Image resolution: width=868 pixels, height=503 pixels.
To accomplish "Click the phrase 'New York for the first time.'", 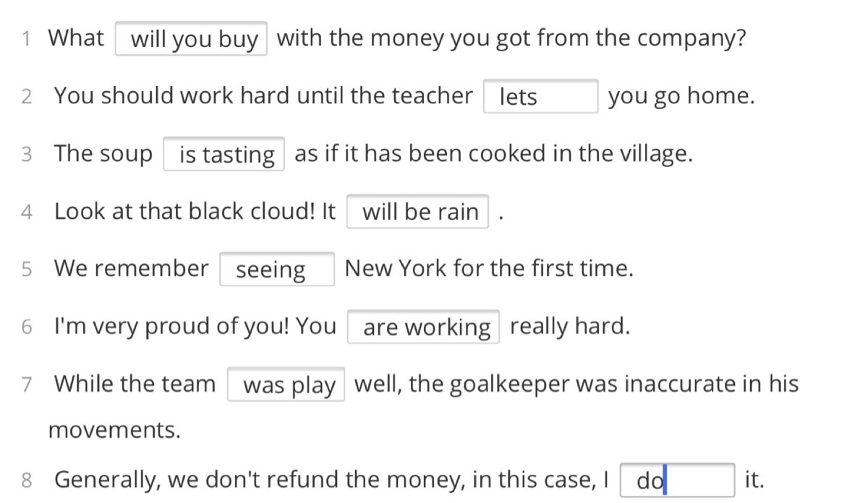I will tap(489, 269).
